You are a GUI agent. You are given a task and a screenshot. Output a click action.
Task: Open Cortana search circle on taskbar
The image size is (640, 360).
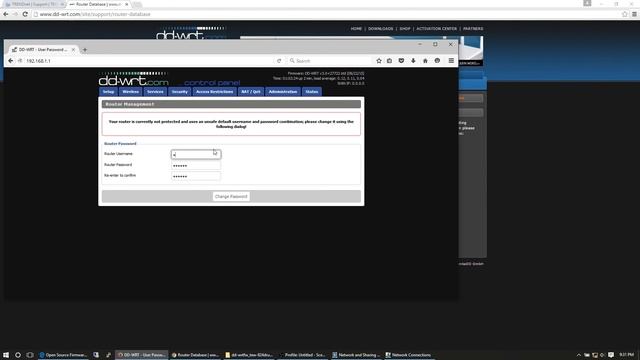[x=18, y=355]
